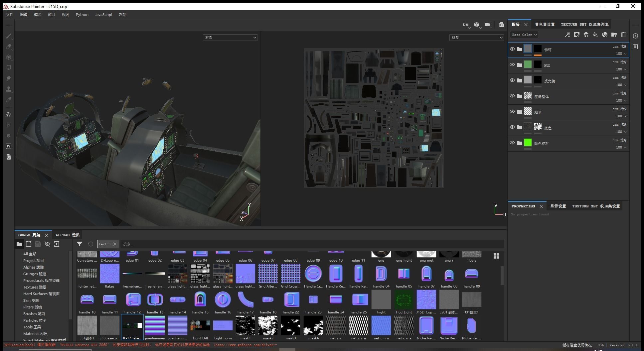Remove the text filter tag in shelf
The height and width of the screenshot is (351, 644).
pos(115,244)
